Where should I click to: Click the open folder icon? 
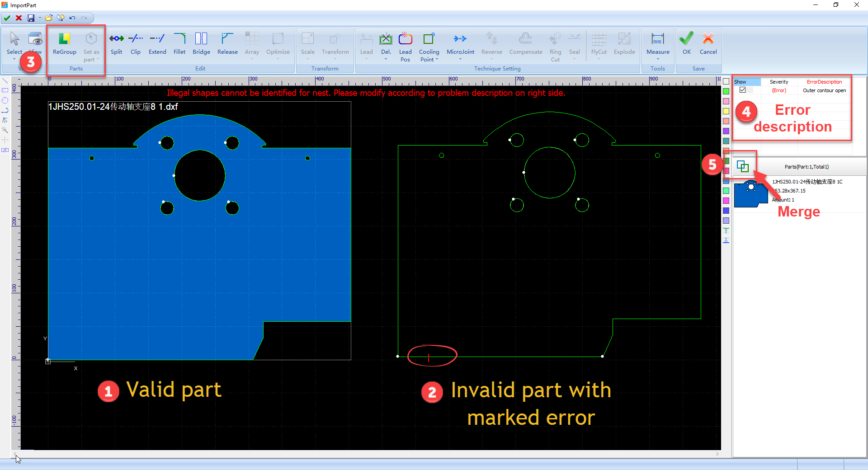click(x=48, y=18)
